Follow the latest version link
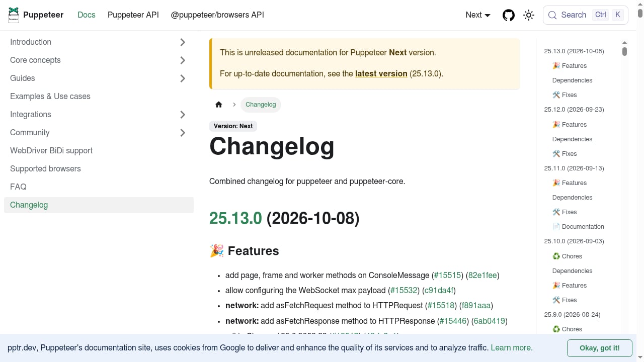The image size is (644, 362). click(x=381, y=73)
